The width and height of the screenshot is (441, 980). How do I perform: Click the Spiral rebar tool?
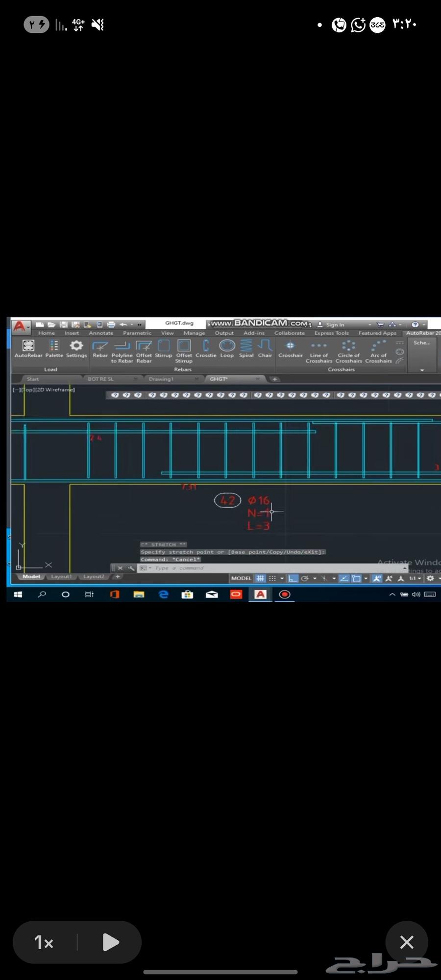[x=246, y=348]
